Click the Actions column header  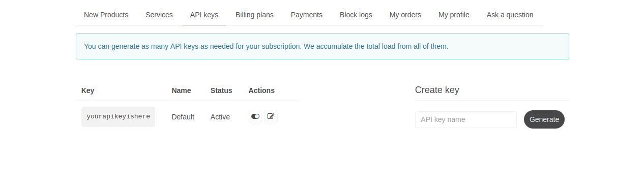[261, 90]
